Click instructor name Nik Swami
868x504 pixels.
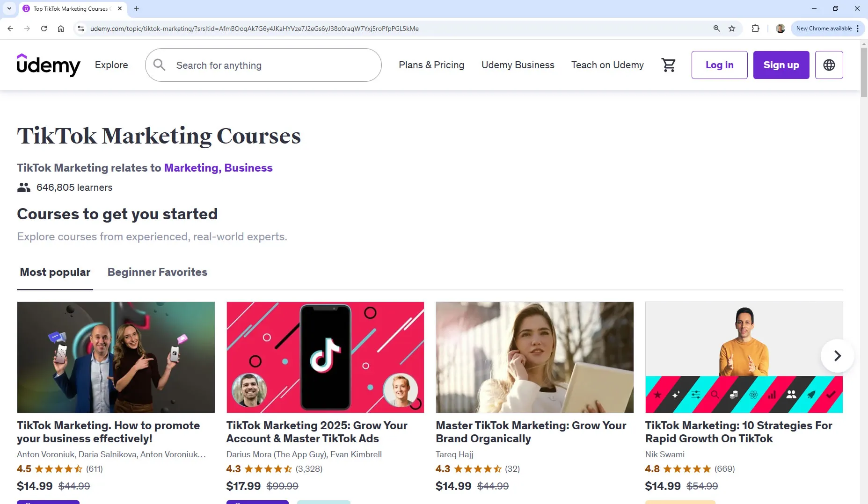coord(664,454)
